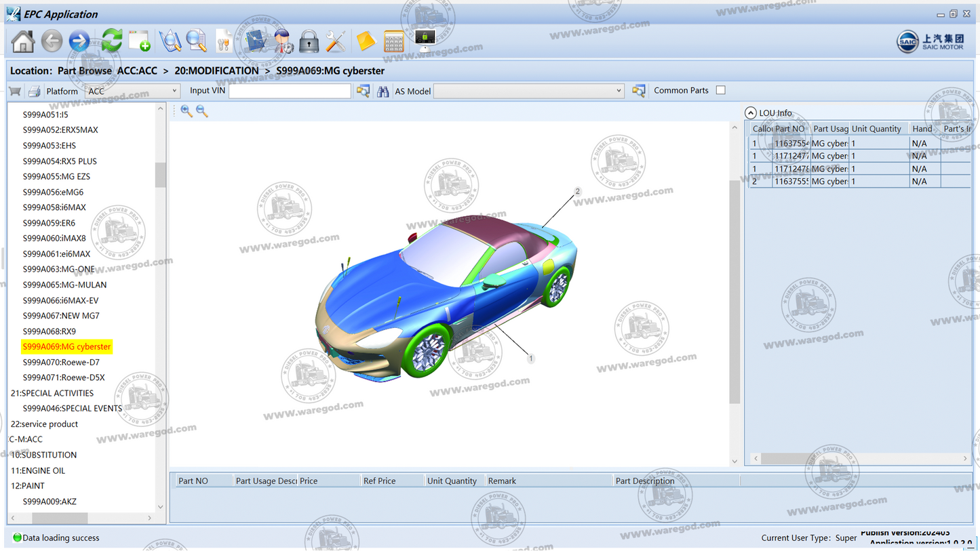Viewport: 980px width, 551px height.
Task: Open the yellow note icon
Action: pyautogui.click(x=366, y=41)
